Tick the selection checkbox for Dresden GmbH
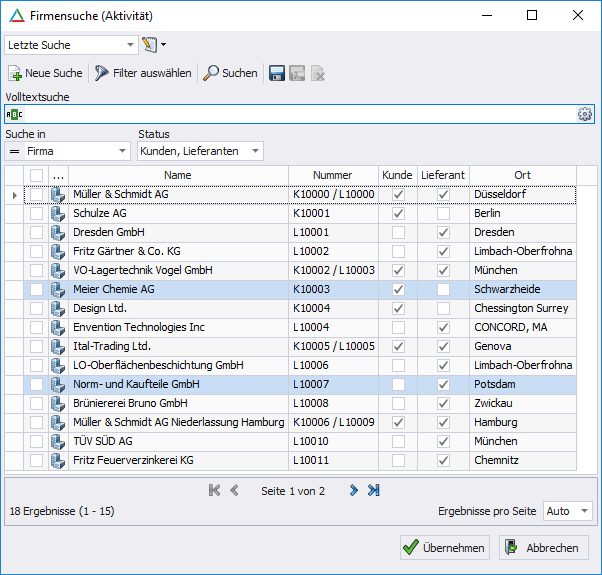 pos(37,233)
